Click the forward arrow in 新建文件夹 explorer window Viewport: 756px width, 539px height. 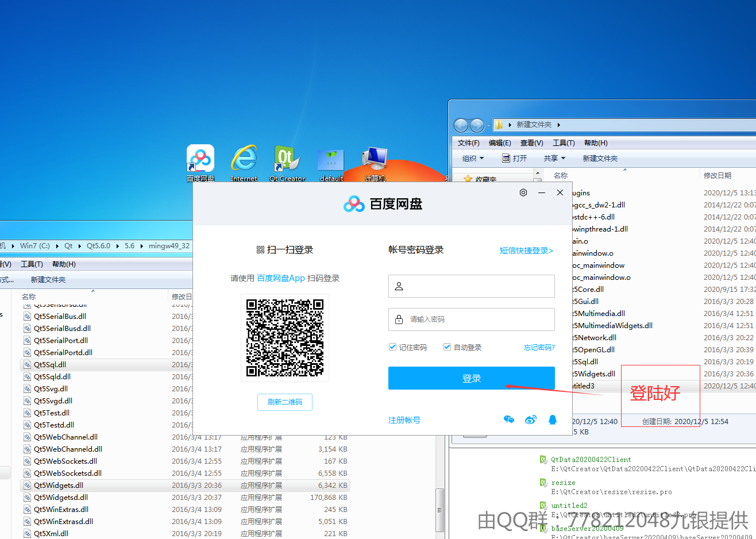[477, 125]
